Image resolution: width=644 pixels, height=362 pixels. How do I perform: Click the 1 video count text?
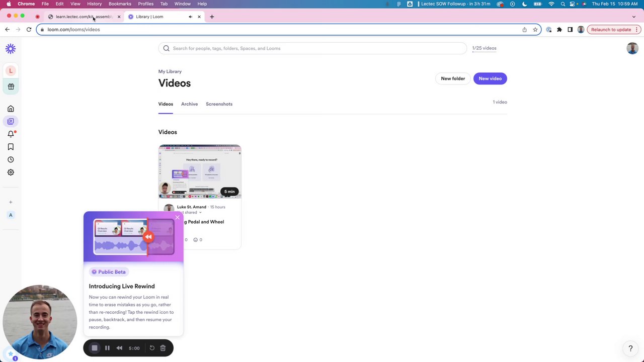[x=500, y=102]
